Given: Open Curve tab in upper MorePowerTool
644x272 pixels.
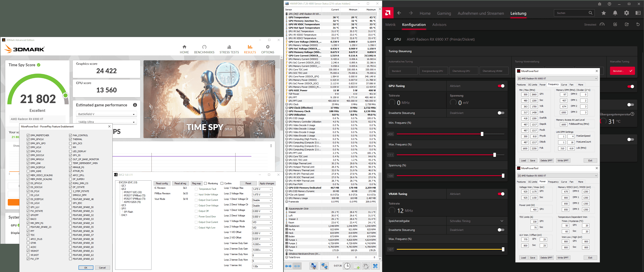Looking at the screenshot, I should click(564, 85).
